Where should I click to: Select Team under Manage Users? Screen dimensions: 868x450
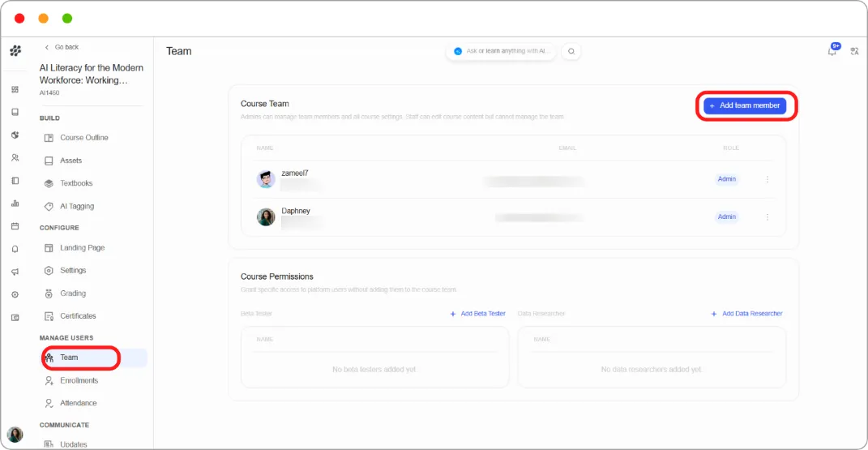pos(94,358)
